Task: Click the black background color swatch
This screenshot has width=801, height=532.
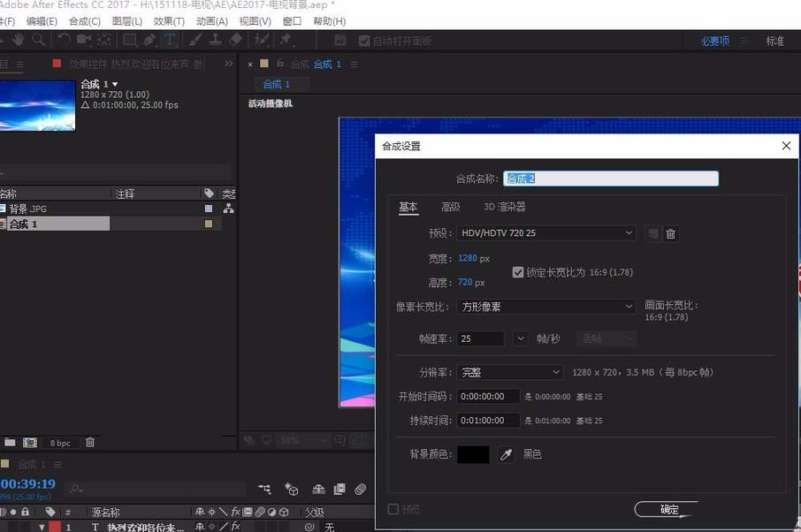Action: (x=473, y=453)
